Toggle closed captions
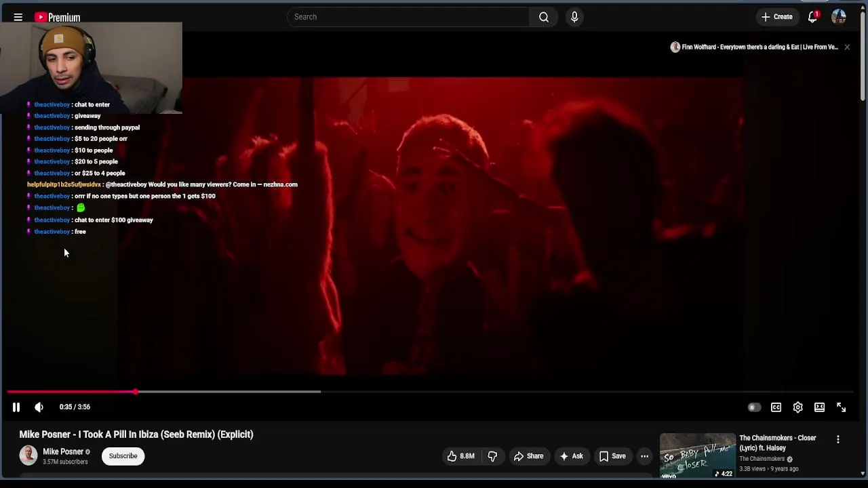Screen dimensions: 868x488 pyautogui.click(x=776, y=407)
